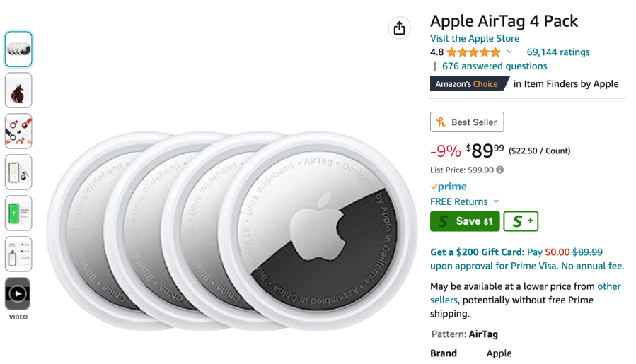This screenshot has height=364, width=636.
Task: Click the info icon beside List Price
Action: pyautogui.click(x=500, y=170)
